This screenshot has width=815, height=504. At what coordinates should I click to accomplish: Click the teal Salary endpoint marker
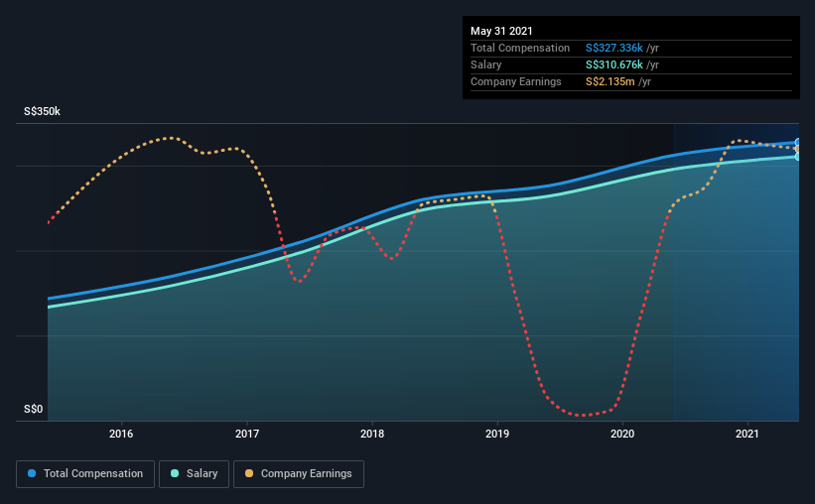click(x=797, y=157)
